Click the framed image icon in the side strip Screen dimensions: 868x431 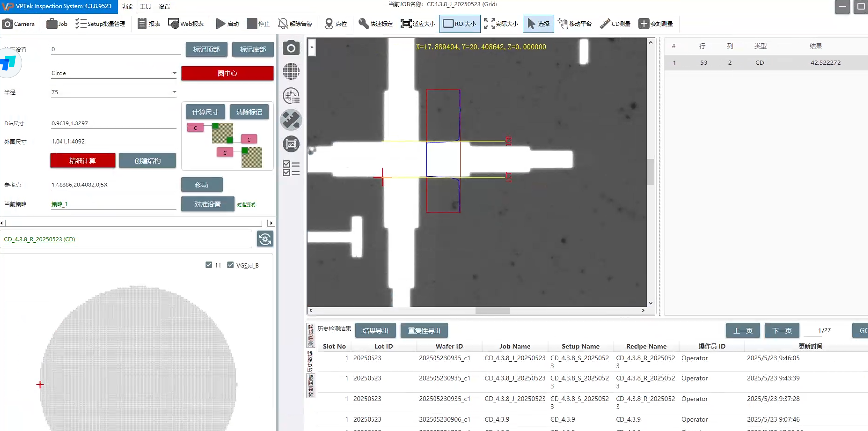point(291,144)
